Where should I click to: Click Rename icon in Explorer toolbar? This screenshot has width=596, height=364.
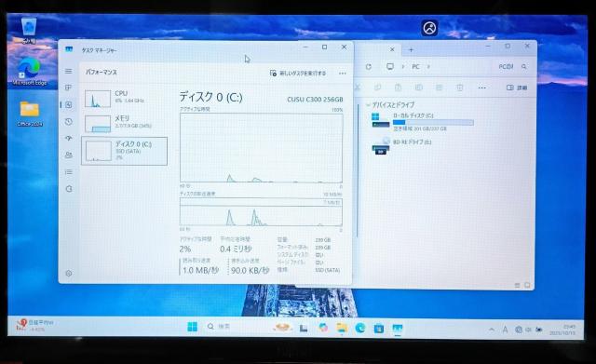(418, 88)
